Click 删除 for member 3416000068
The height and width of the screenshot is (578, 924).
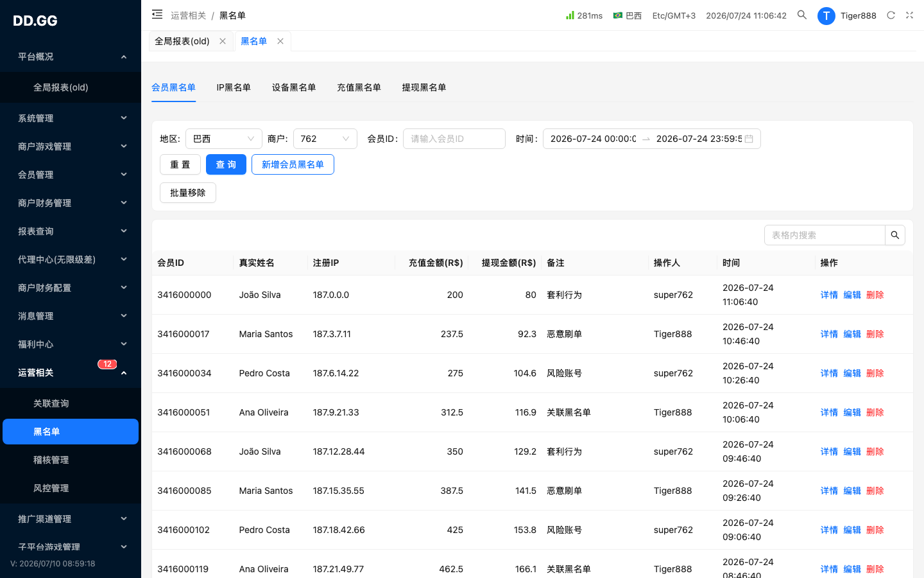(875, 451)
